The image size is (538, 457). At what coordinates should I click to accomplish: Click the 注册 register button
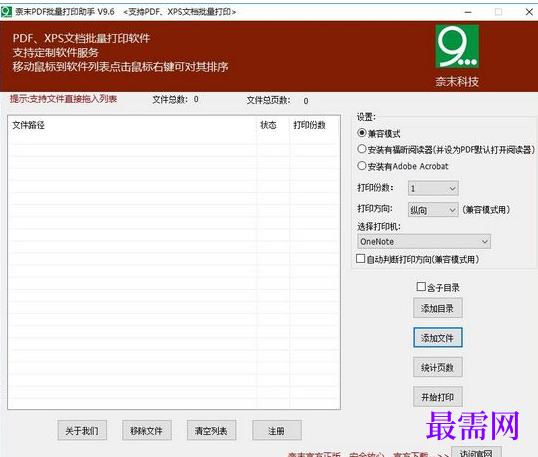(x=277, y=430)
